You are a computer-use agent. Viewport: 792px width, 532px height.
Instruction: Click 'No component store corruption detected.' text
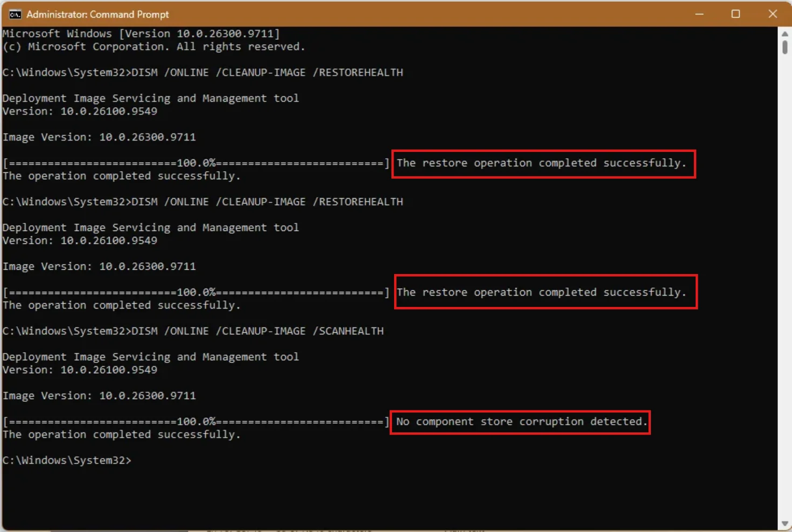522,422
